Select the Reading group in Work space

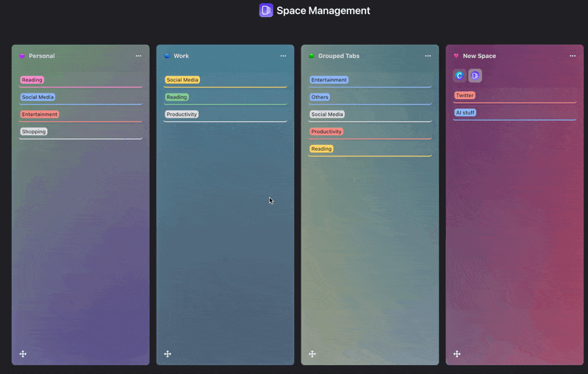(x=176, y=97)
